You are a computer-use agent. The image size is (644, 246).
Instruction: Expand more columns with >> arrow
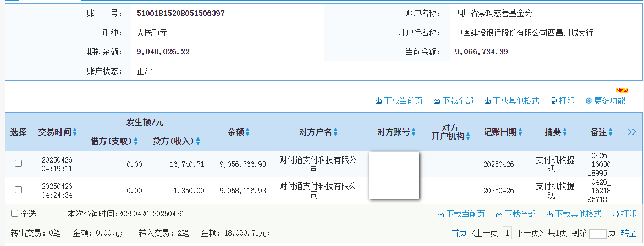[x=631, y=132]
